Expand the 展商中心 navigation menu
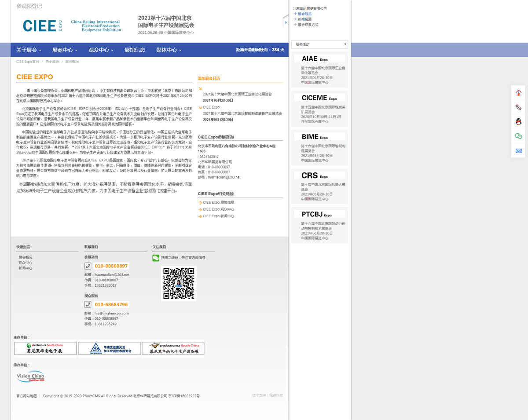528x420 pixels. 65,50
